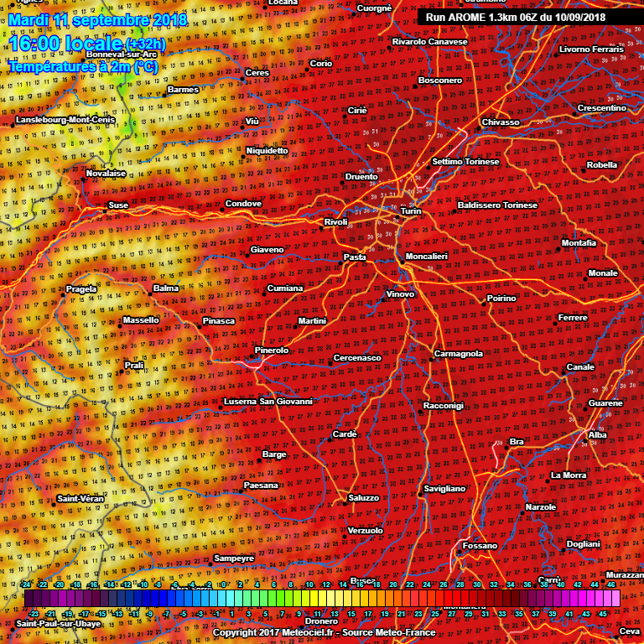Click the Bonneval-sur-Arc label
Viewport: 644px width, 644px height.
pos(122,55)
